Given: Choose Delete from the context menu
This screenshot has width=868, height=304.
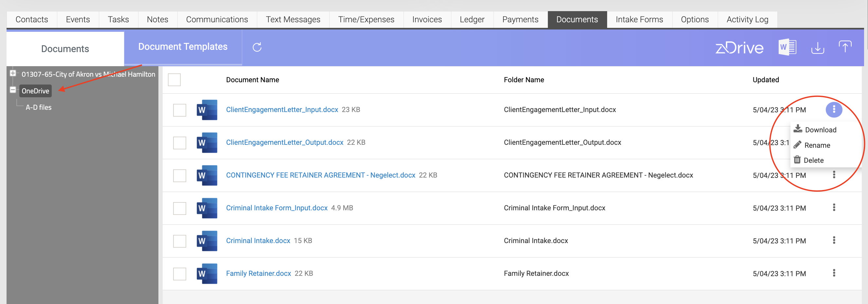Looking at the screenshot, I should pos(809,160).
